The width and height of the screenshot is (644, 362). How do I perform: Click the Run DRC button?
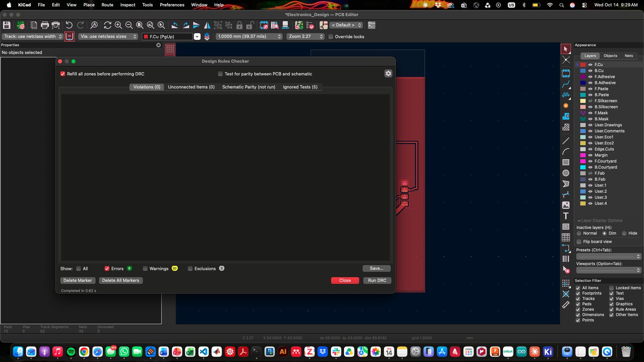tap(377, 280)
